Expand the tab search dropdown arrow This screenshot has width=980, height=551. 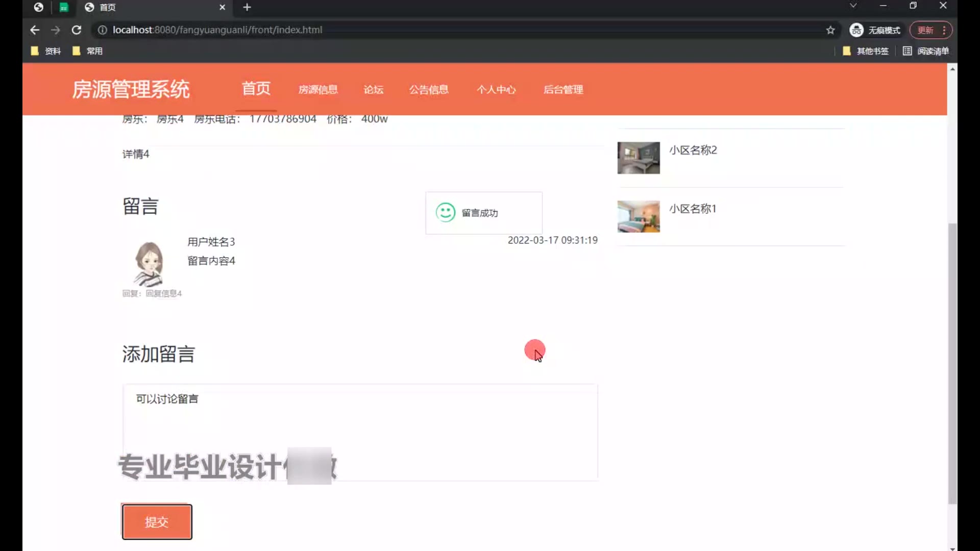click(853, 6)
